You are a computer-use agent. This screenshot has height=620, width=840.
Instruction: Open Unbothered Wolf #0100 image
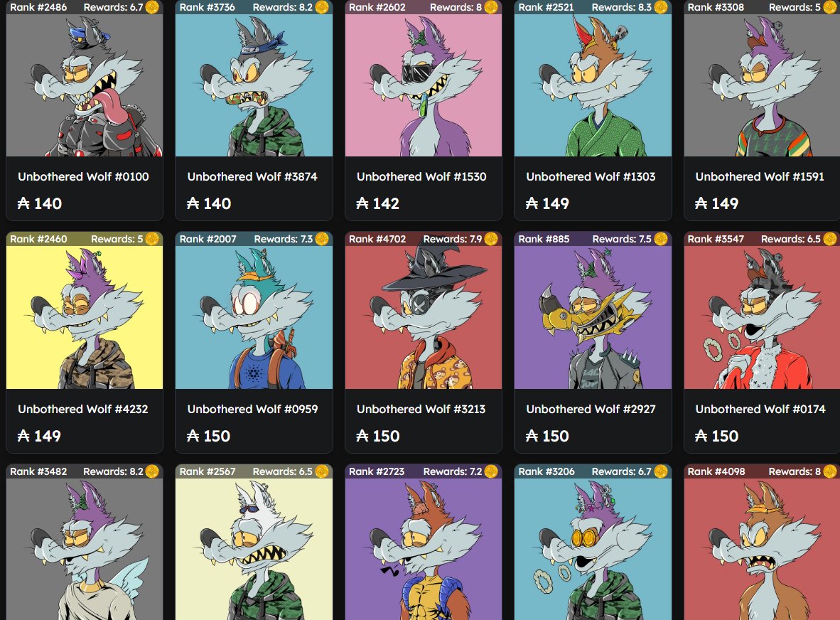[x=84, y=85]
